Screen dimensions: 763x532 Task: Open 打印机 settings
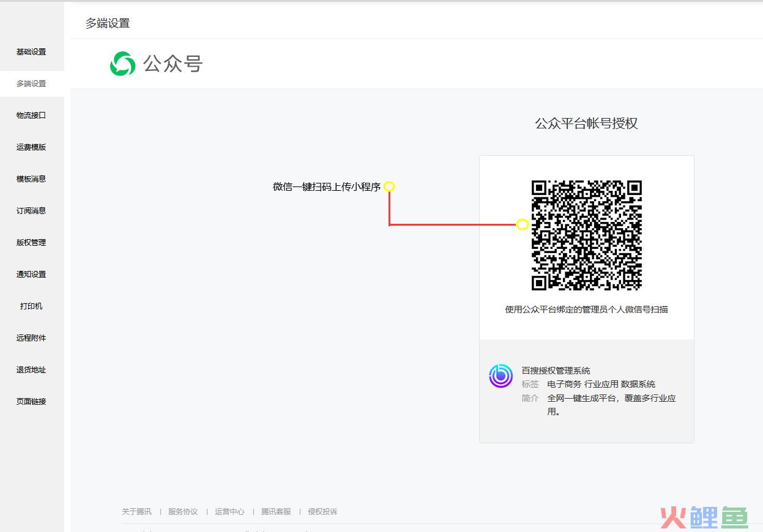[x=31, y=306]
